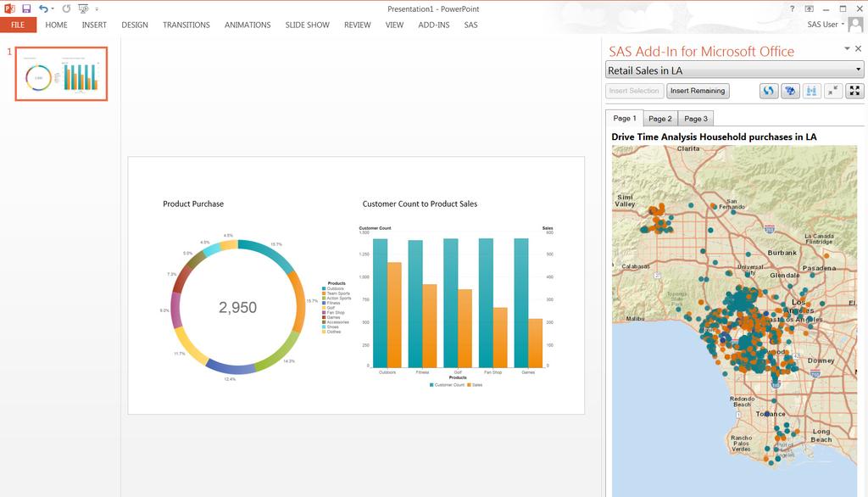
Task: Undo the last action
Action: pyautogui.click(x=43, y=8)
